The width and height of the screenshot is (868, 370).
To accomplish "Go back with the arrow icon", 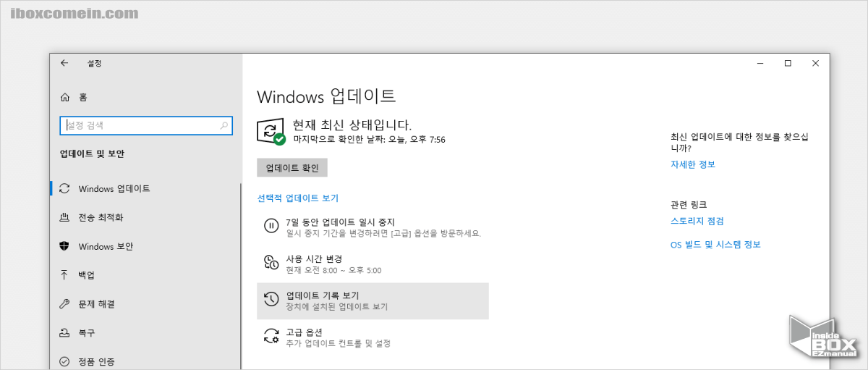I will coord(64,63).
